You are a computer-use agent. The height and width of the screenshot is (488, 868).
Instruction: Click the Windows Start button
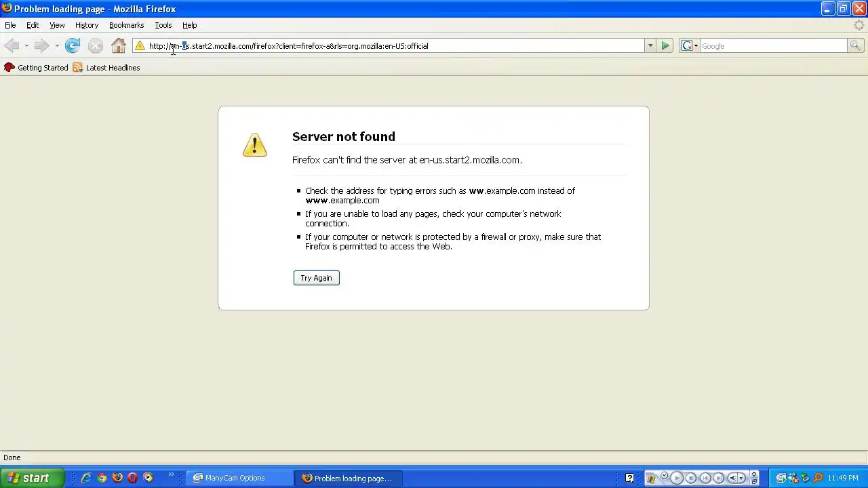click(31, 478)
